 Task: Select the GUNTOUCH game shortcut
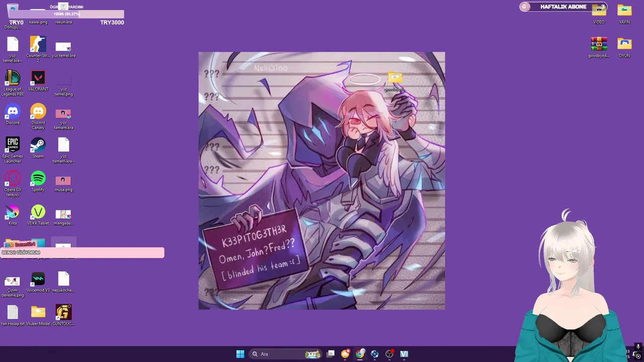click(63, 316)
